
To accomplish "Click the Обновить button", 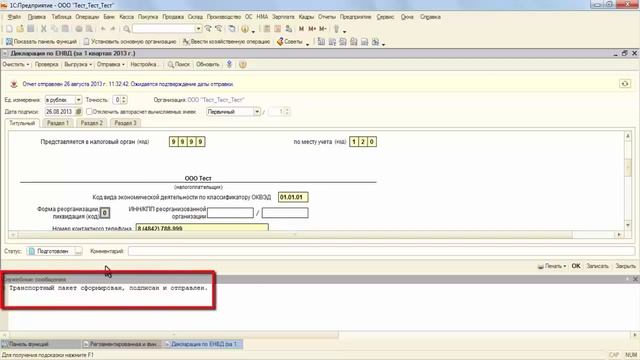I will (207, 64).
